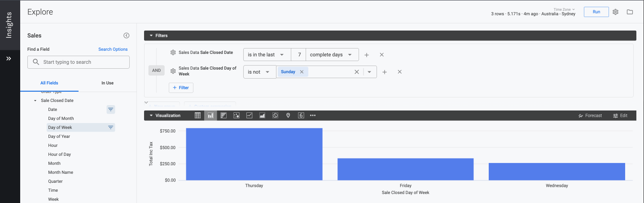Open the 'complete days' unit dropdown
644x203 pixels.
coord(332,55)
